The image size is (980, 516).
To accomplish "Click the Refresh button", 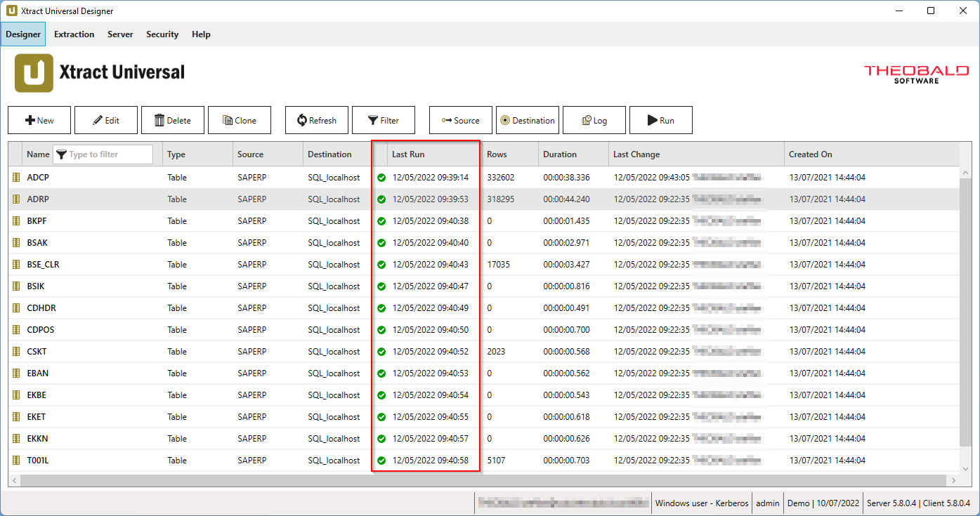I will [317, 120].
